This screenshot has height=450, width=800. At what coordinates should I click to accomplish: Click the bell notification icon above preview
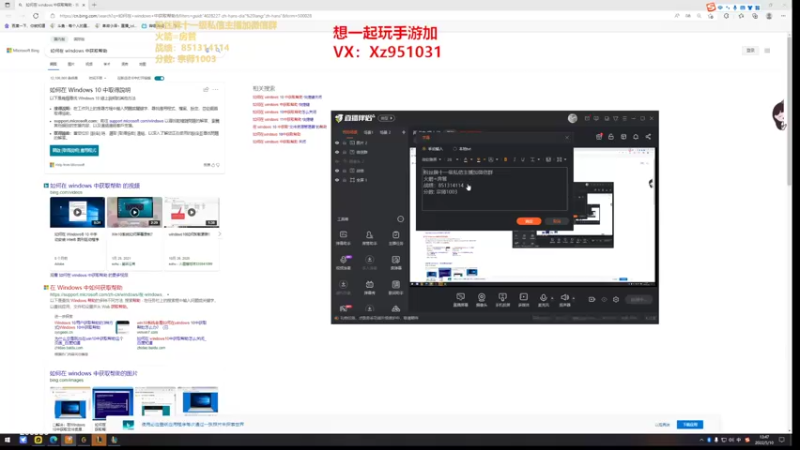coord(636,136)
